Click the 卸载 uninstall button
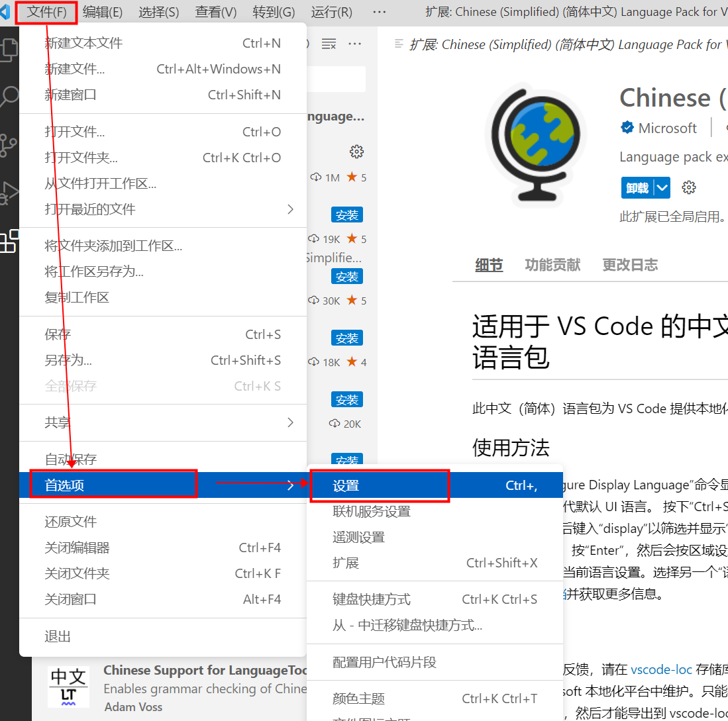The image size is (728, 721). pyautogui.click(x=637, y=188)
